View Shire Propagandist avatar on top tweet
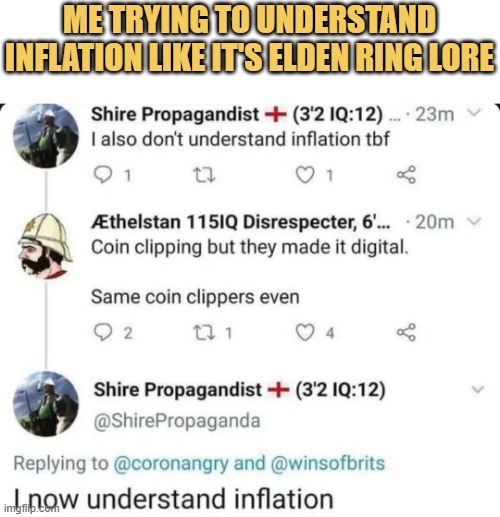This screenshot has width=500, height=517. 46,136
